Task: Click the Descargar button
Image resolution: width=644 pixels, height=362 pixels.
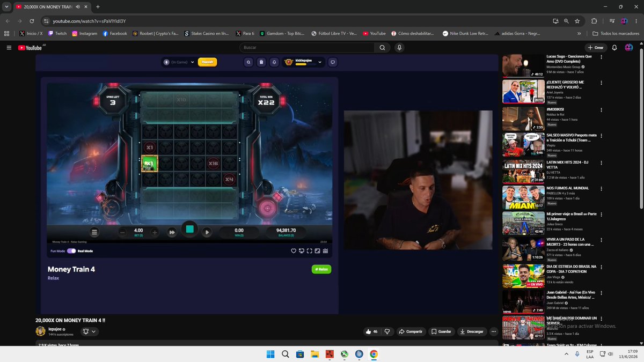Action: coord(472,331)
